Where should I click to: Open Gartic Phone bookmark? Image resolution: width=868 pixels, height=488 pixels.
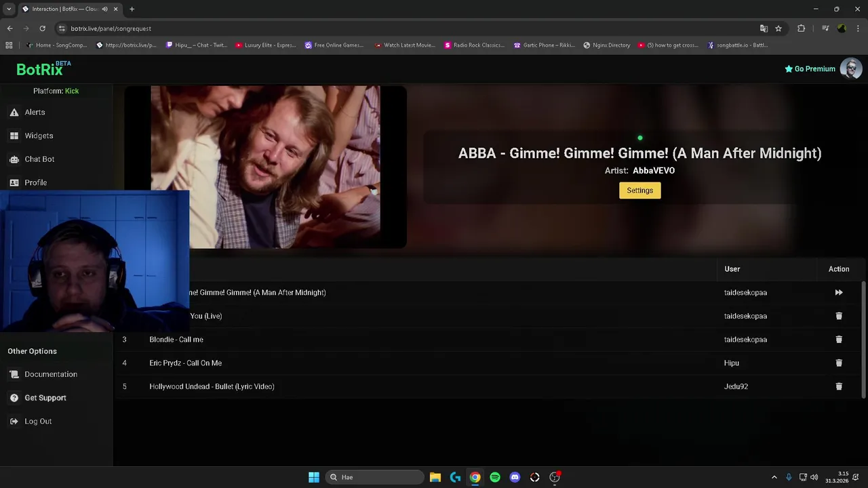(x=545, y=45)
